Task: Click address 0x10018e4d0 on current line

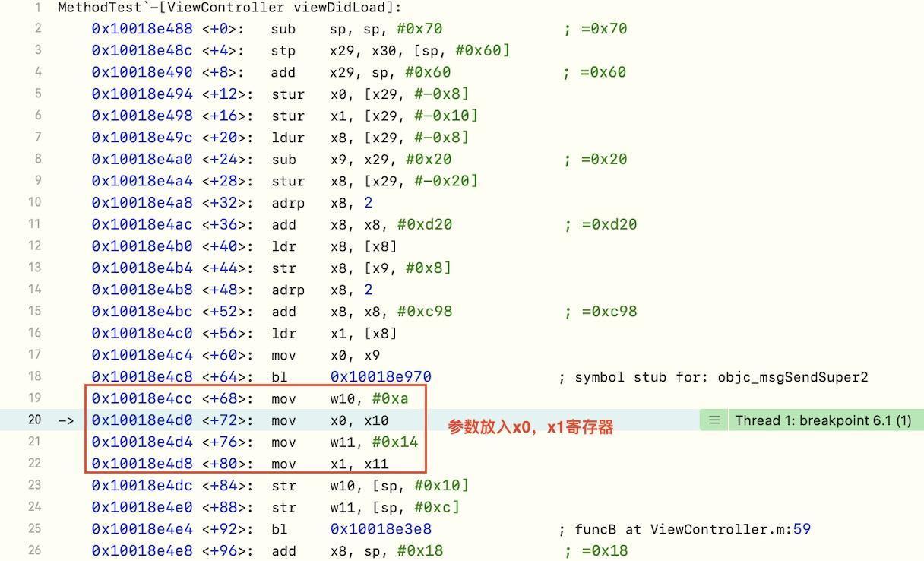Action: click(142, 420)
